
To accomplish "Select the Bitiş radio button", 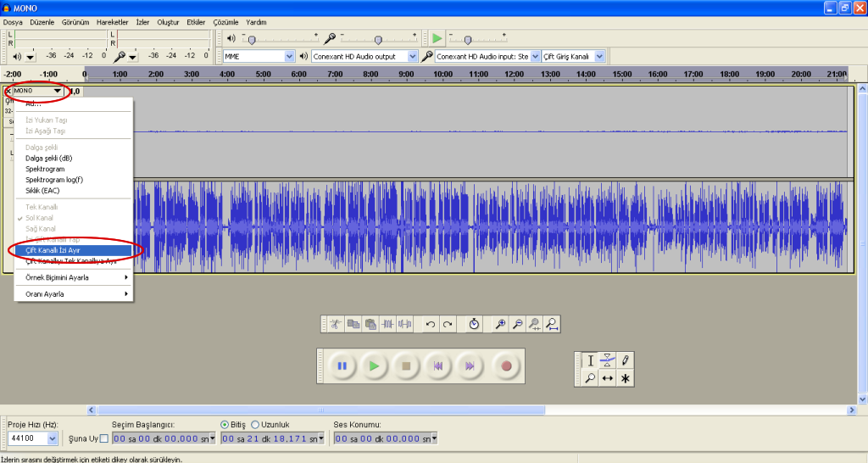I will pyautogui.click(x=225, y=425).
